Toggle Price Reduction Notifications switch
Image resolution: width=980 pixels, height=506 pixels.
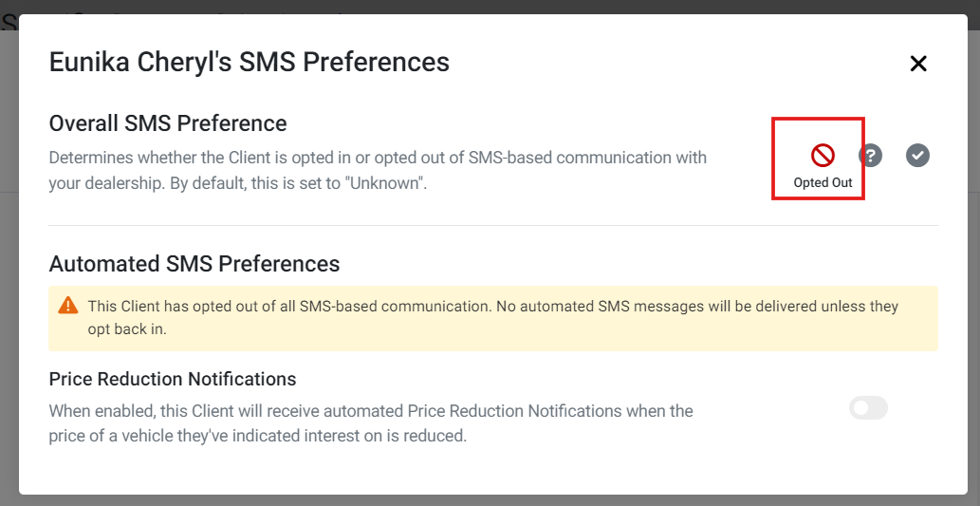[x=868, y=408]
